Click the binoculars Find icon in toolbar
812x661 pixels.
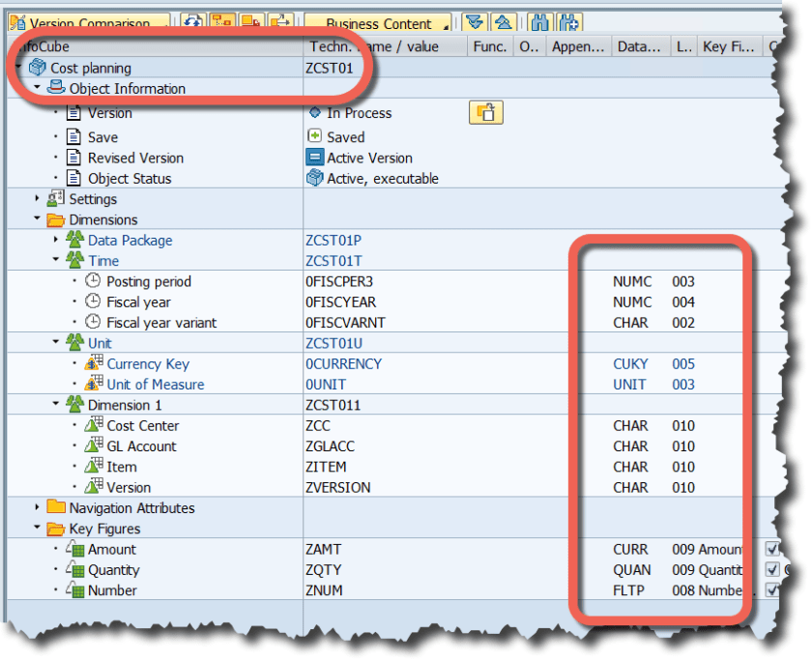[540, 22]
